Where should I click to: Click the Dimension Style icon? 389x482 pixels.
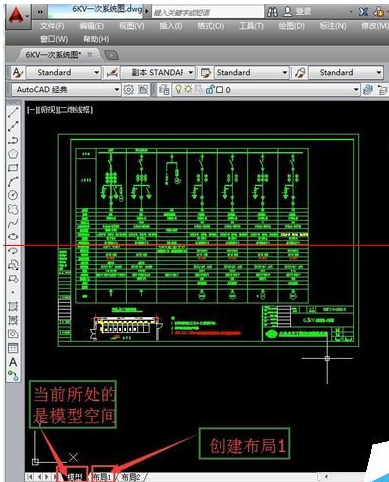[112, 72]
